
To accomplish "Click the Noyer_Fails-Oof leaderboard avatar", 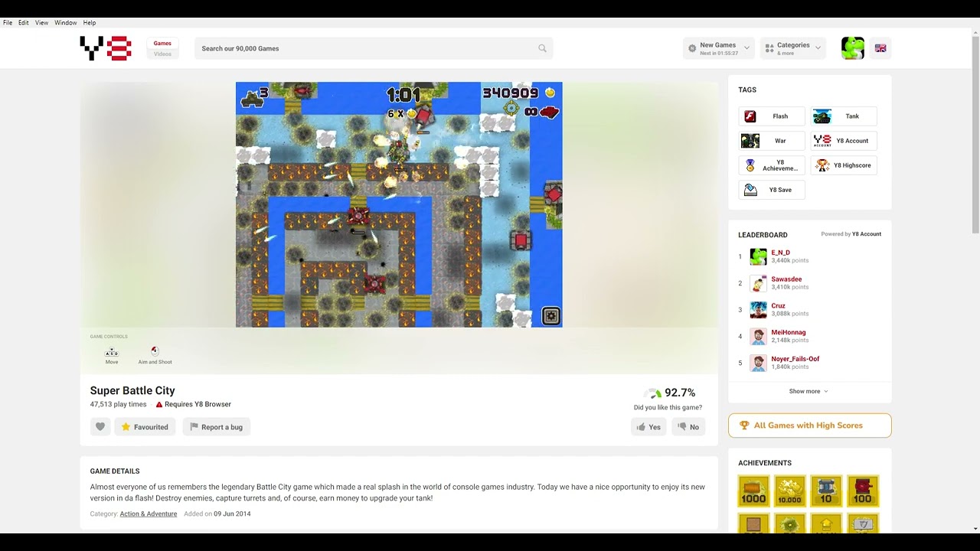I will [758, 363].
